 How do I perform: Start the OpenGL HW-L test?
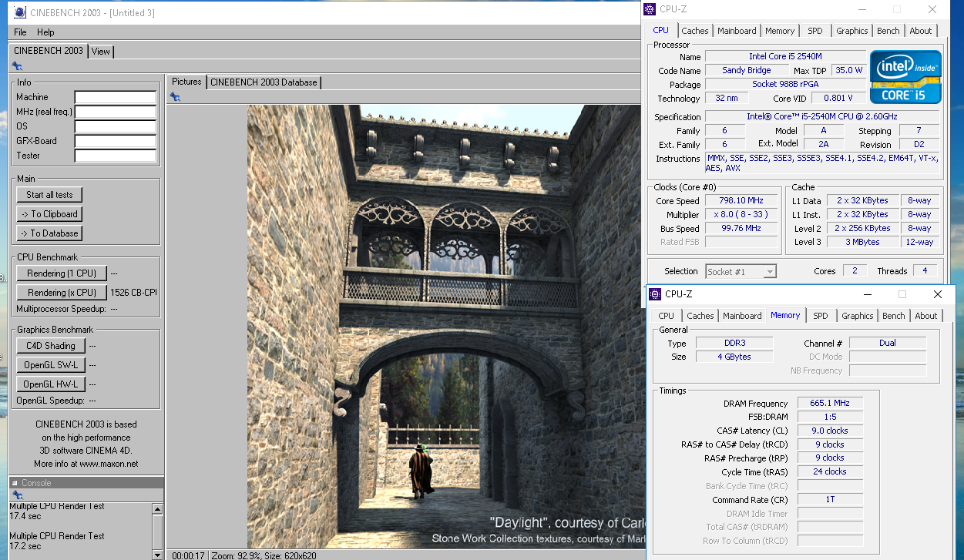pyautogui.click(x=51, y=384)
